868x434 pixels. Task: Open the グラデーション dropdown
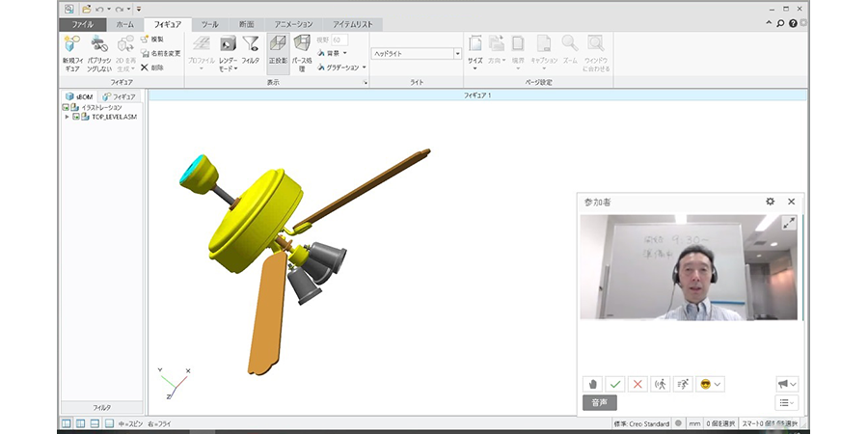pos(363,68)
